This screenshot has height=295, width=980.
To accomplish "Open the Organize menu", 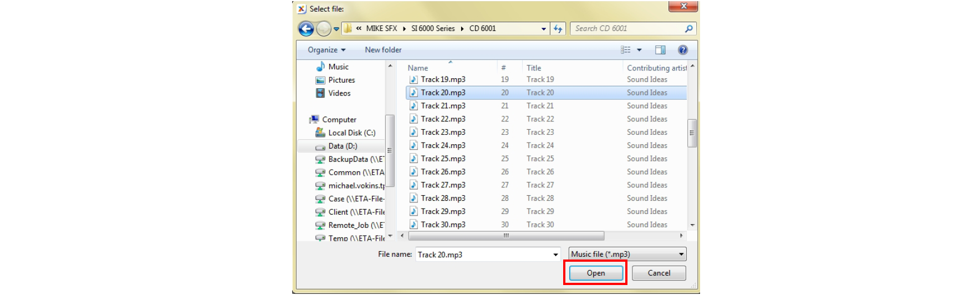I will (326, 50).
